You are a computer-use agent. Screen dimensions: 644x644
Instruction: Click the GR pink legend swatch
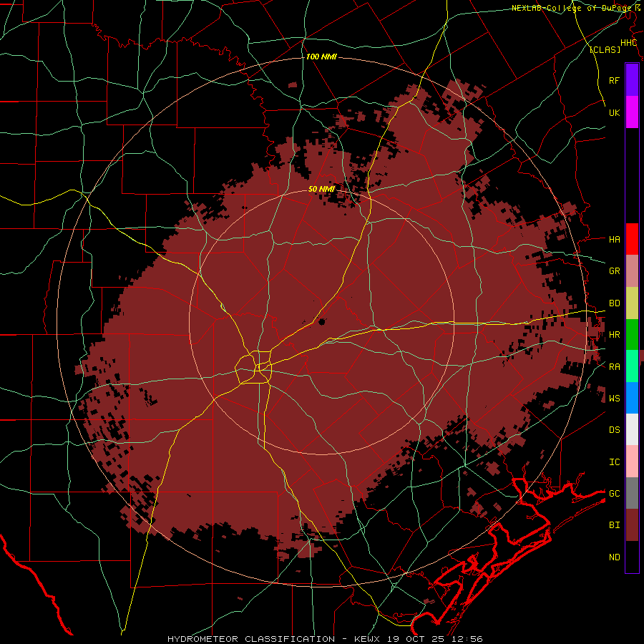[632, 271]
